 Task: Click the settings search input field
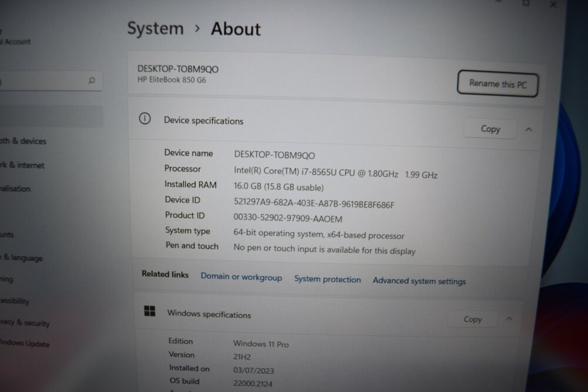pyautogui.click(x=51, y=81)
